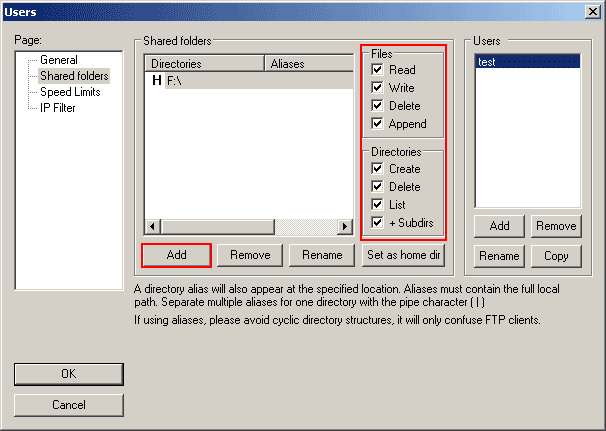Disable the + Subdirs option
The height and width of the screenshot is (431, 606).
[x=377, y=223]
